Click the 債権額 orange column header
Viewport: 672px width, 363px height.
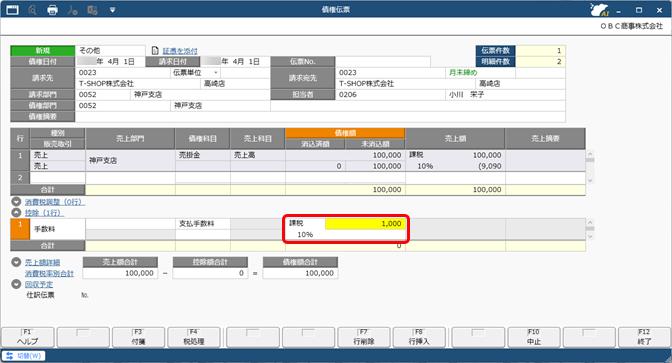345,133
